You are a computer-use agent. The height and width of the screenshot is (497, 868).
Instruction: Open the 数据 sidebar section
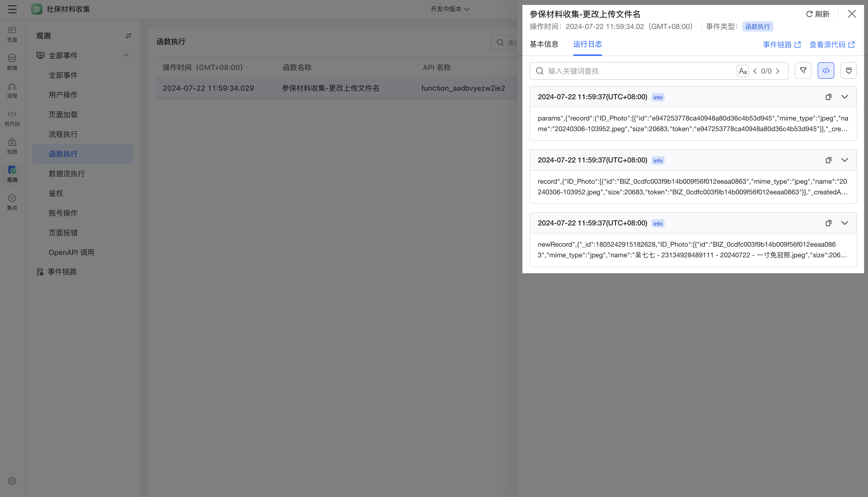12,62
